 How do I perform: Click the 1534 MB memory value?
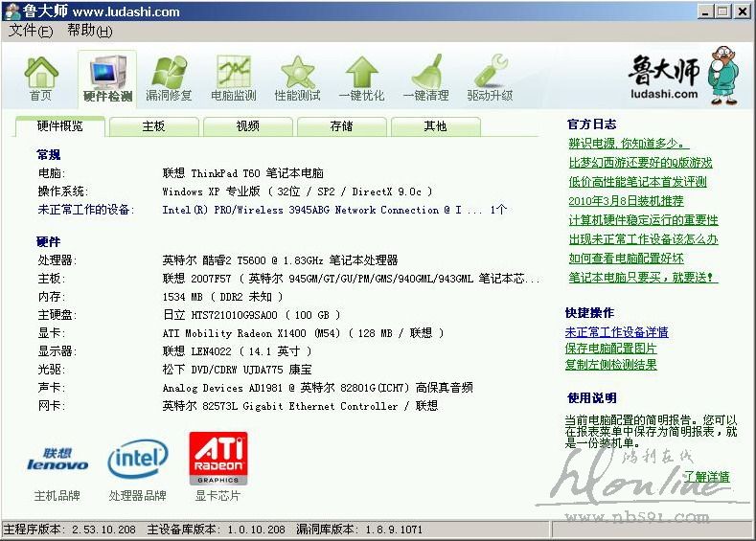222,297
